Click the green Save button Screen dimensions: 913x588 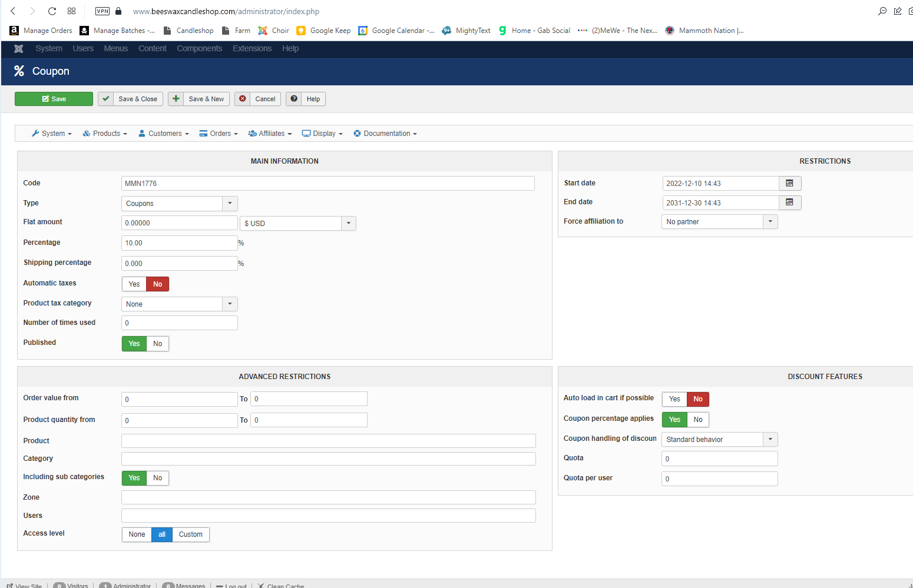[54, 99]
